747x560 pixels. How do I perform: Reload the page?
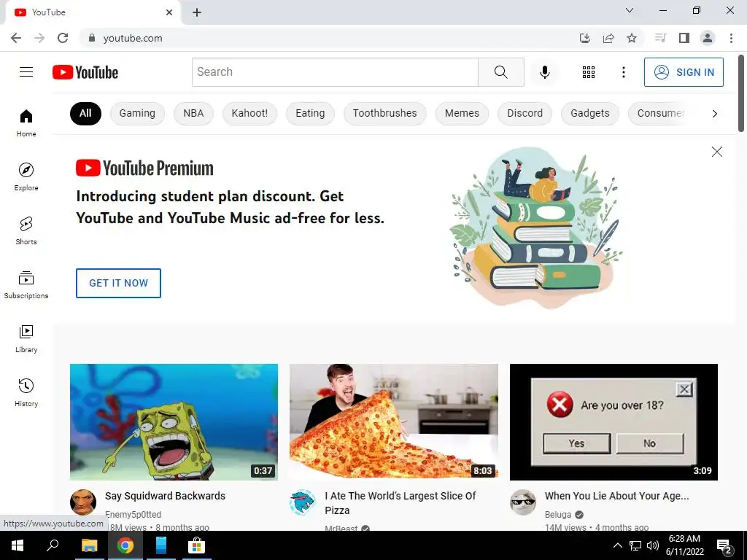(63, 38)
